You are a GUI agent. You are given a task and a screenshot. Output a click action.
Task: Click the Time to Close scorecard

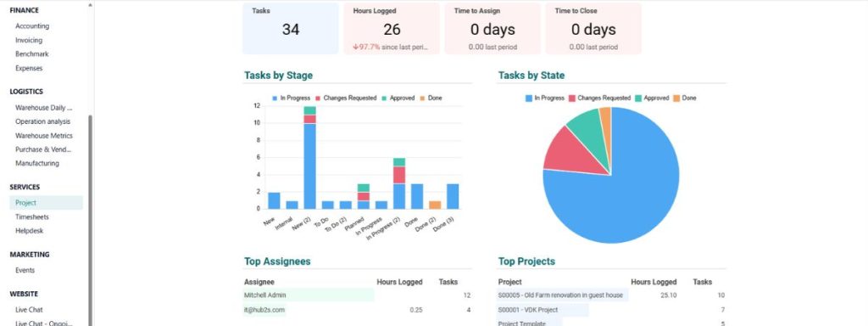coord(593,28)
